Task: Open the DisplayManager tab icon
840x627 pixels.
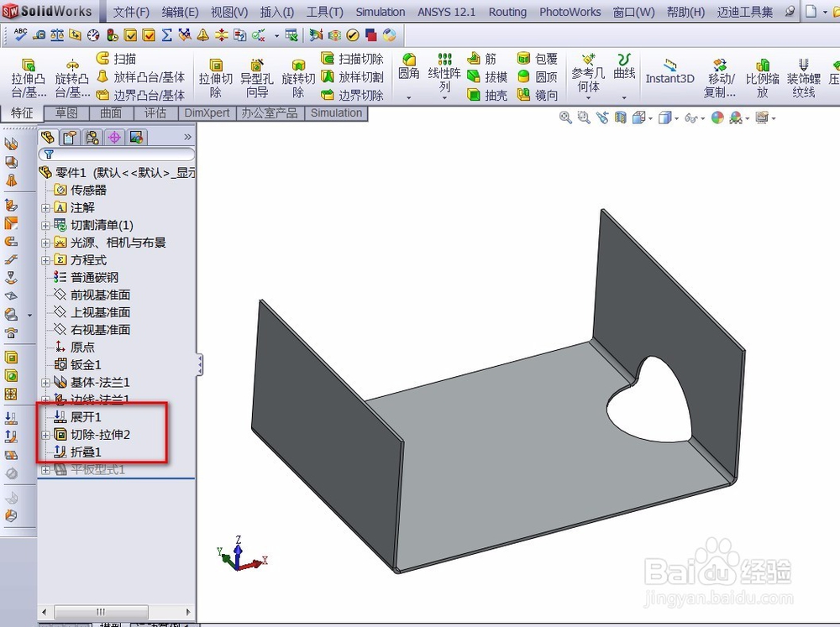Action: (137, 138)
